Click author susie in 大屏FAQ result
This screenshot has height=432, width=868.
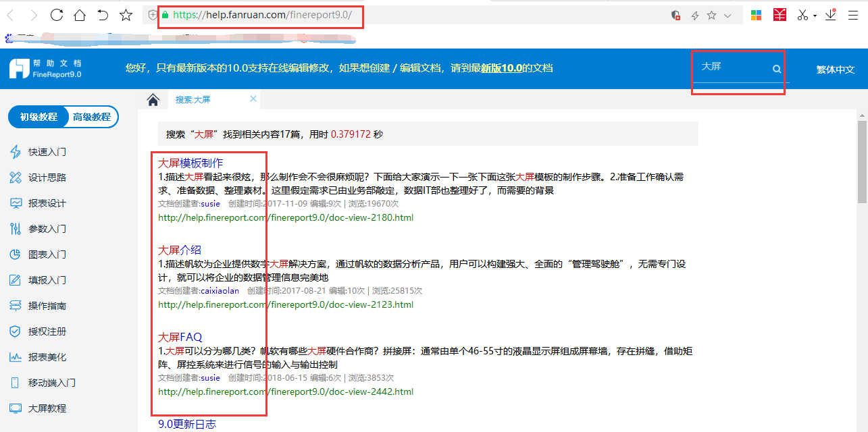pos(211,378)
